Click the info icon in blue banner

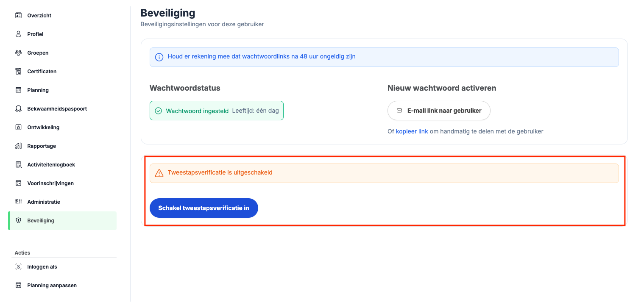click(159, 57)
